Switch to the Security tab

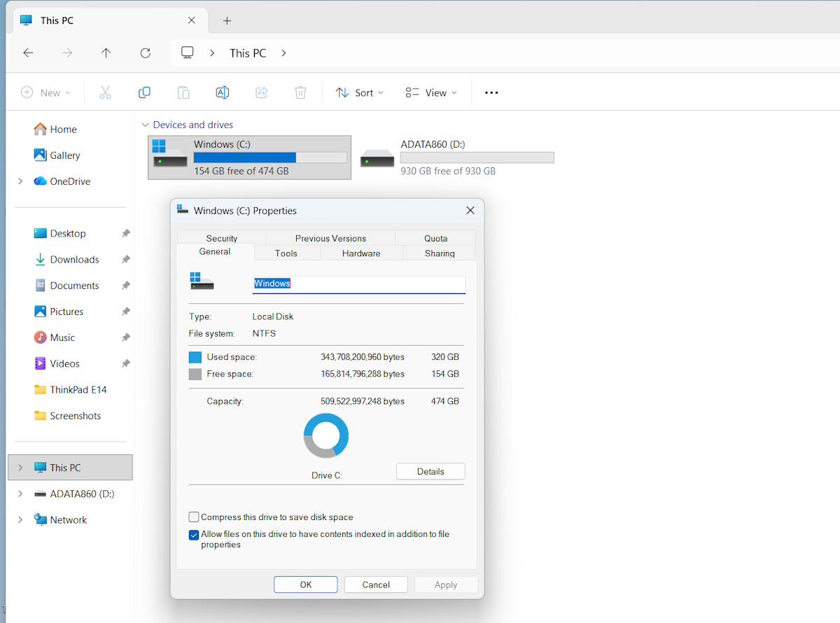coord(222,238)
